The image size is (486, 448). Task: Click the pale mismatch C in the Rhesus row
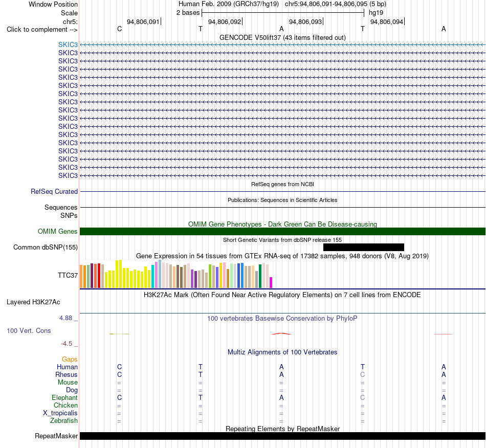coord(363,374)
